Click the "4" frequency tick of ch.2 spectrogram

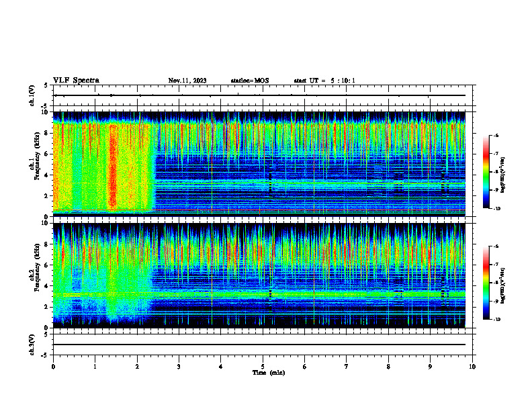46,286
